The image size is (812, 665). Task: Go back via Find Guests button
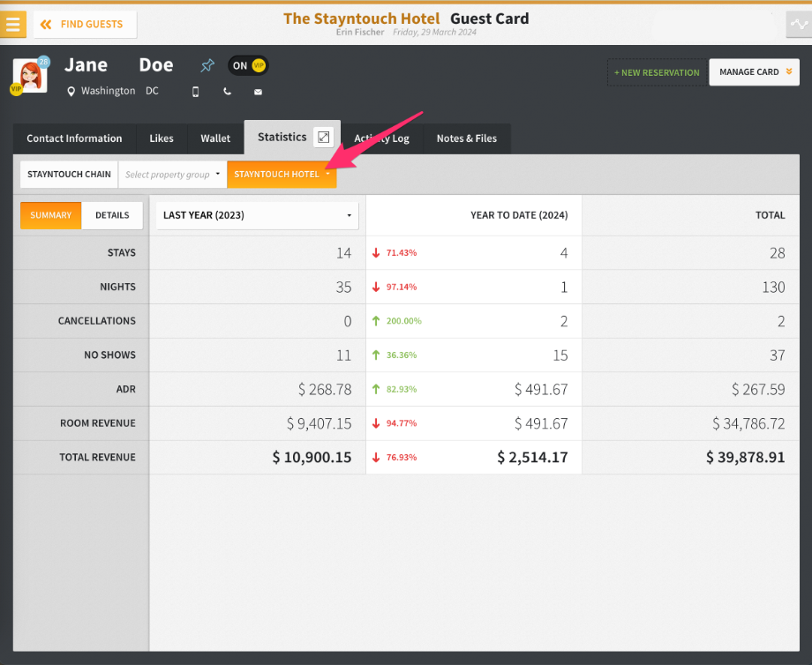[85, 25]
